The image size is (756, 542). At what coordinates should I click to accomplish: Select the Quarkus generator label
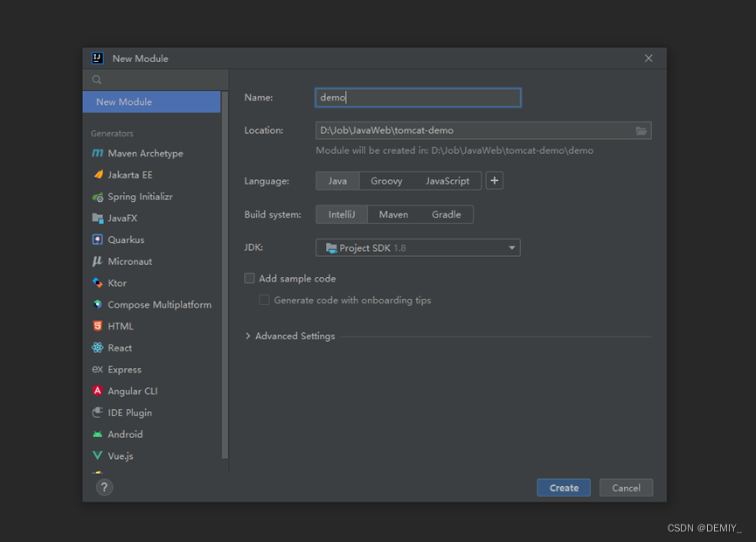point(126,240)
